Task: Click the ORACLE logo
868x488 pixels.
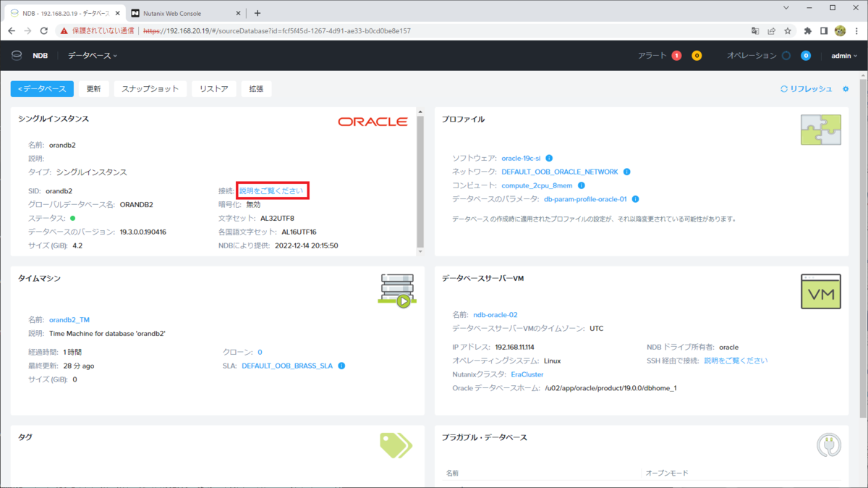Action: pyautogui.click(x=373, y=122)
